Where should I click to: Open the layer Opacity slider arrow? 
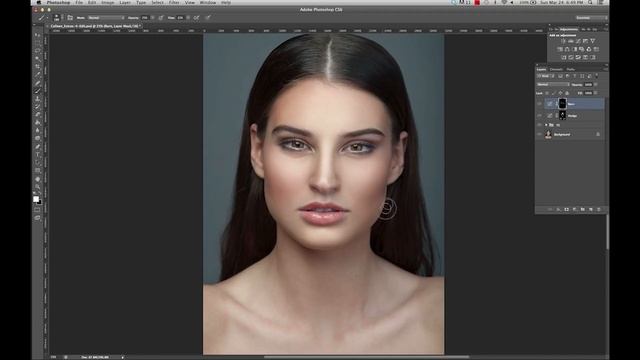pyautogui.click(x=596, y=84)
